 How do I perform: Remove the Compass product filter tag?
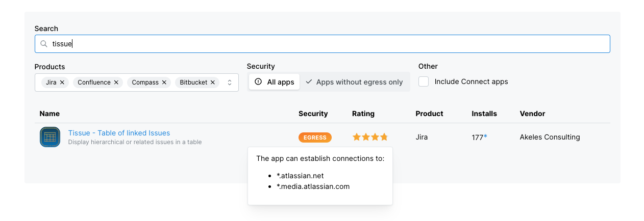164,82
